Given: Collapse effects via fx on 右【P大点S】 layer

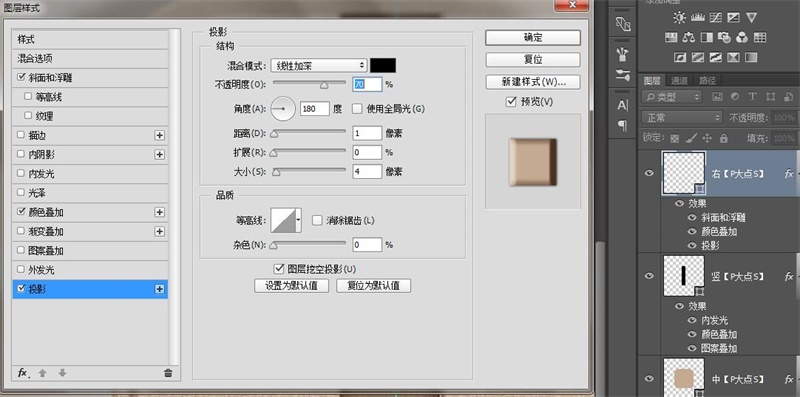Looking at the screenshot, I should [789, 173].
